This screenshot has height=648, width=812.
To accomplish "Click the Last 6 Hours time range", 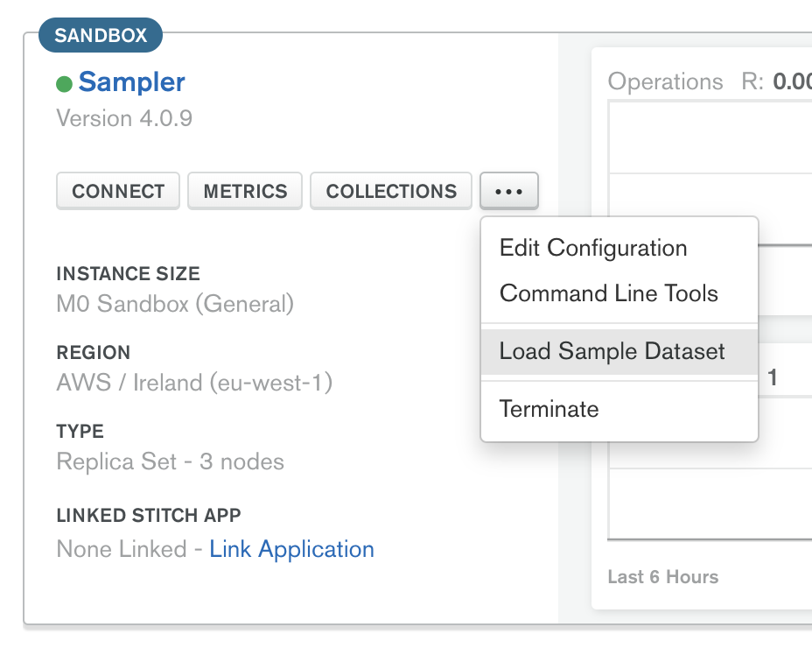I will tap(662, 577).
